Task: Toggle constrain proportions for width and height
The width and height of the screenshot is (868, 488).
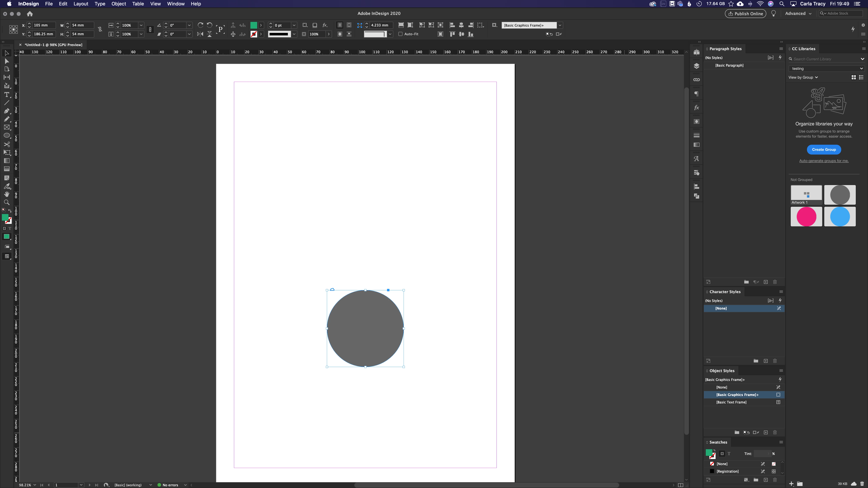Action: [100, 29]
